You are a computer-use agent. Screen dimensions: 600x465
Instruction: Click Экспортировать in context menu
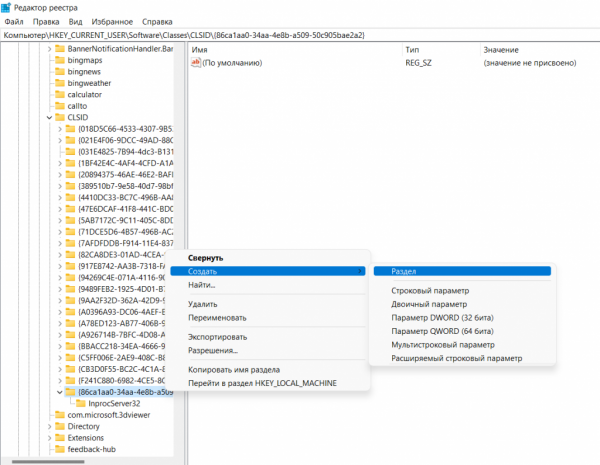(217, 337)
